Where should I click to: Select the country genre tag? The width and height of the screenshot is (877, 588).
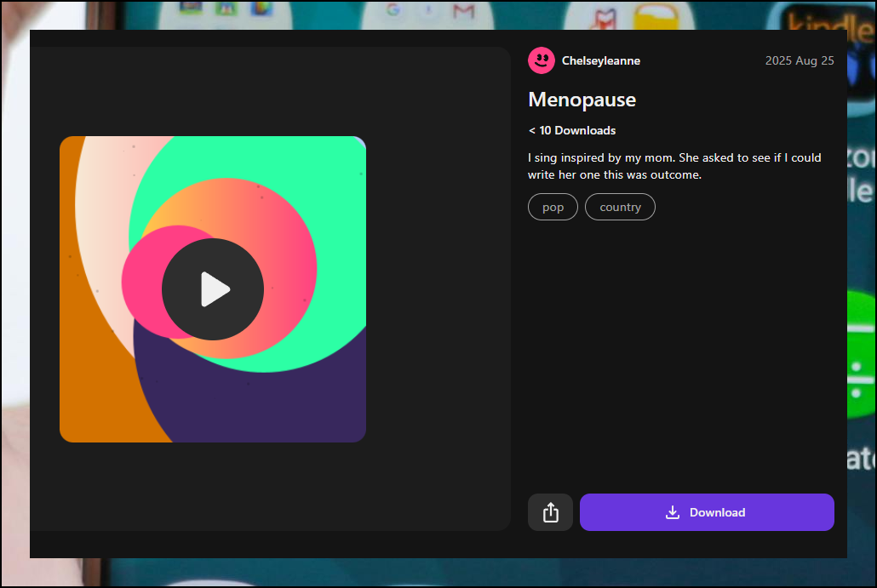coord(620,207)
